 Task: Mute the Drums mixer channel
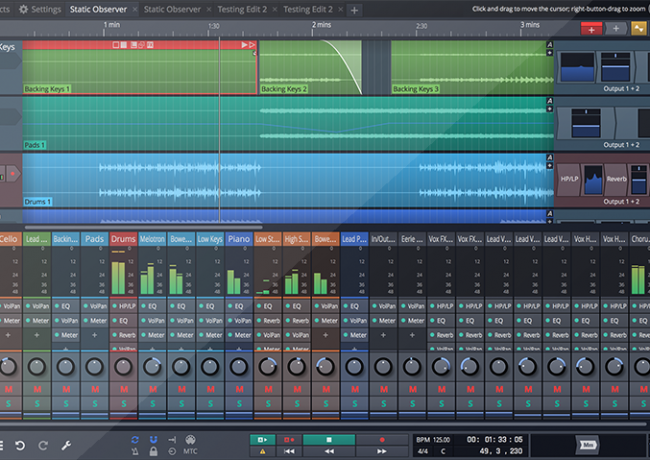tap(123, 388)
